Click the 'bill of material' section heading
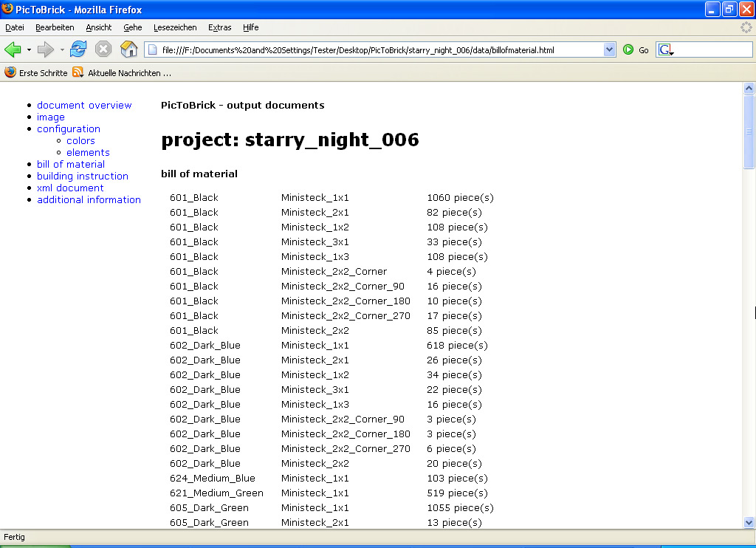The width and height of the screenshot is (756, 548). click(x=199, y=174)
